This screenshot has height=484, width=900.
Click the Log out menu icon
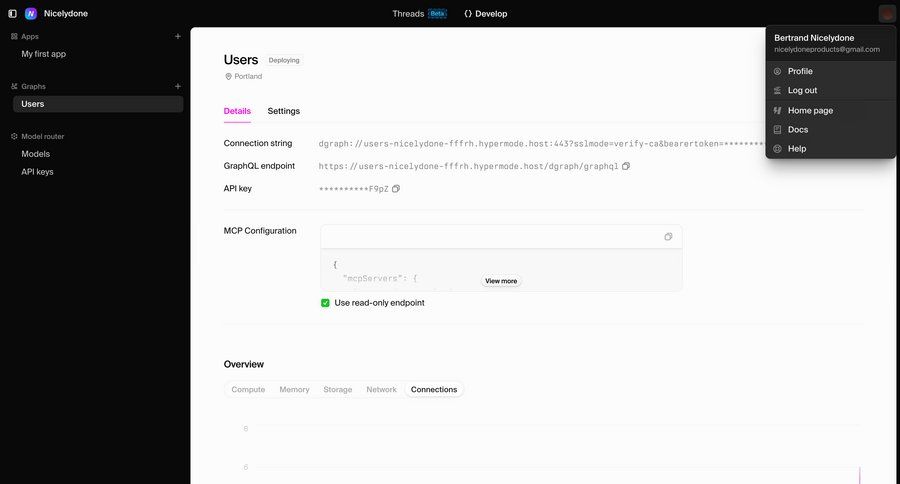tap(777, 90)
